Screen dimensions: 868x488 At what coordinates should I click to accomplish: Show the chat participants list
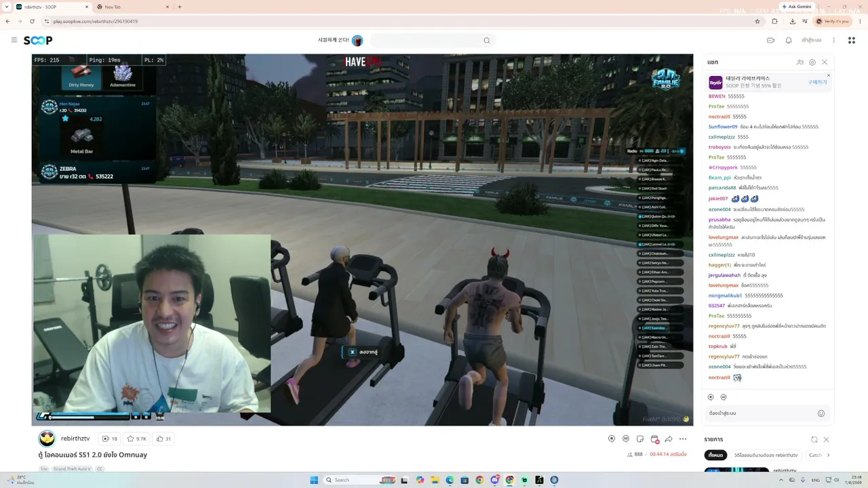(800, 62)
